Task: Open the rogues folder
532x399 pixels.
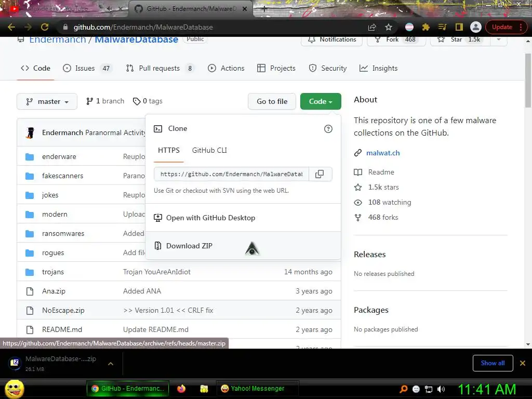Action: tap(53, 253)
